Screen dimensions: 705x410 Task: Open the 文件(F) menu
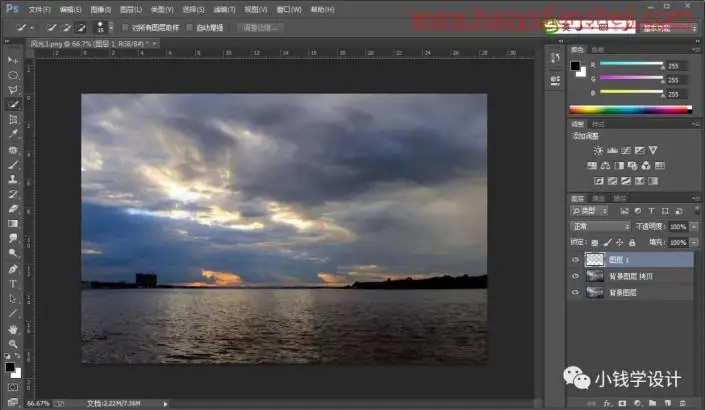tap(39, 9)
